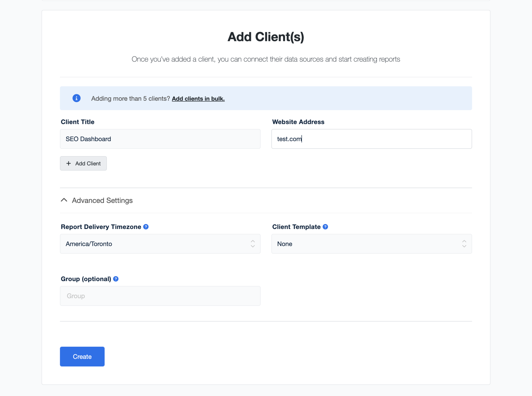Click the Client Title label
This screenshot has width=532, height=396.
pyautogui.click(x=77, y=122)
